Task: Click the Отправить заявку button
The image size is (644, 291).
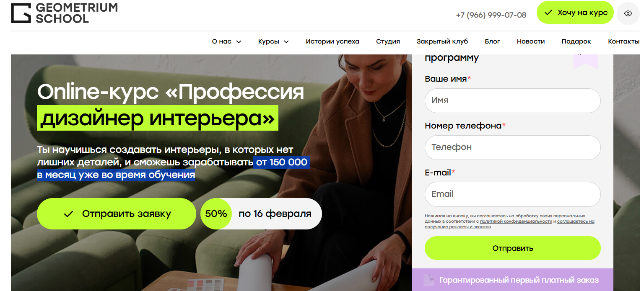Action: [117, 214]
